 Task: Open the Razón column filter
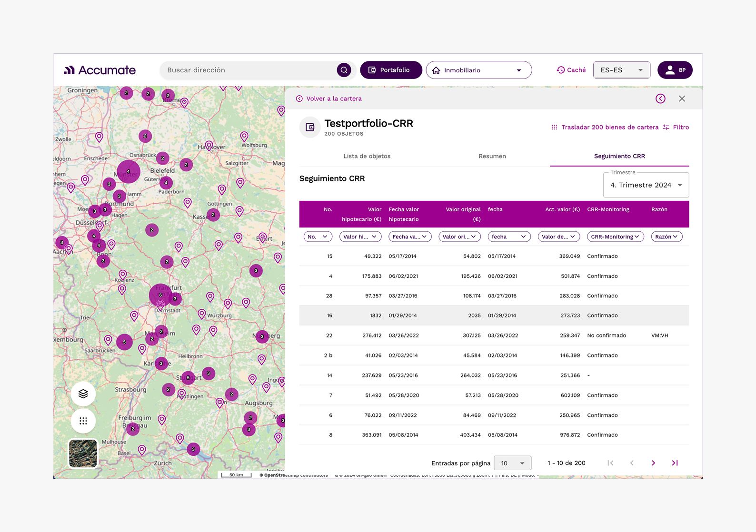(x=666, y=236)
